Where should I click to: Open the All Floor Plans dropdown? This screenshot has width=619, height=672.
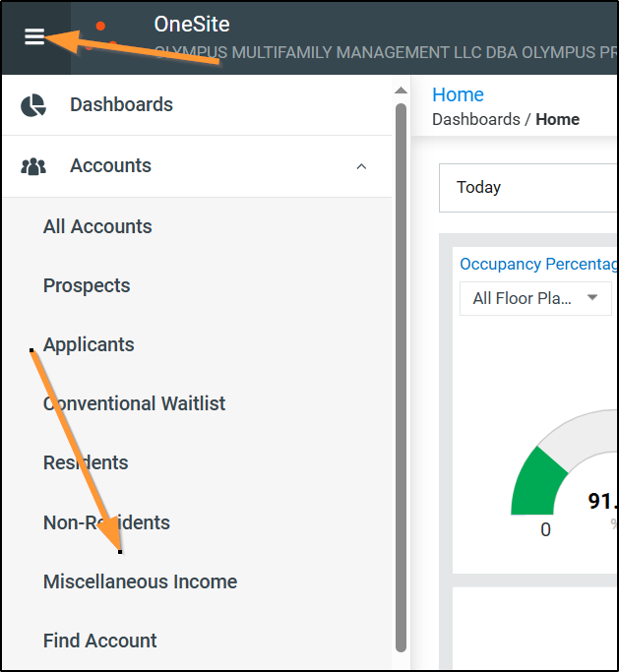pos(535,298)
